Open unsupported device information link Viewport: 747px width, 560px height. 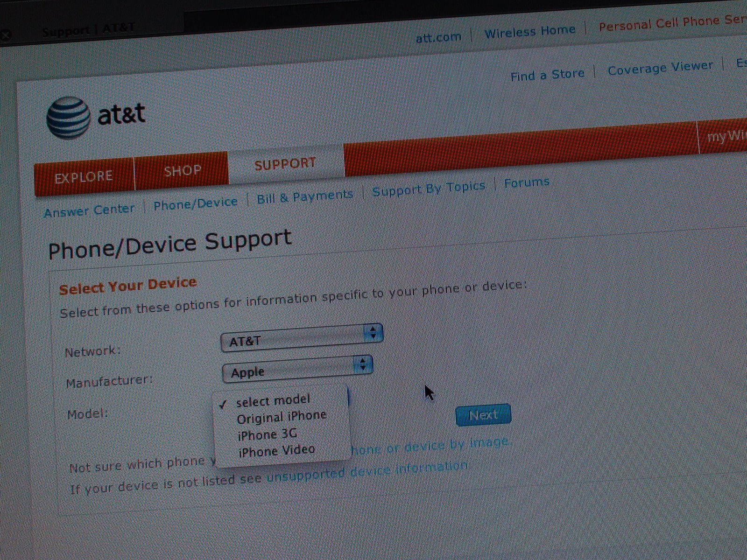pyautogui.click(x=367, y=471)
